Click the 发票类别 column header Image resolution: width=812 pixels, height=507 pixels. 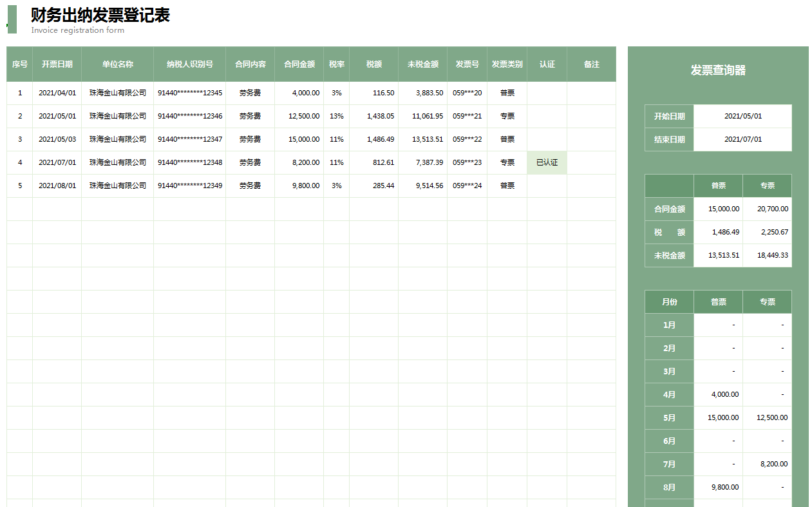pyautogui.click(x=507, y=64)
